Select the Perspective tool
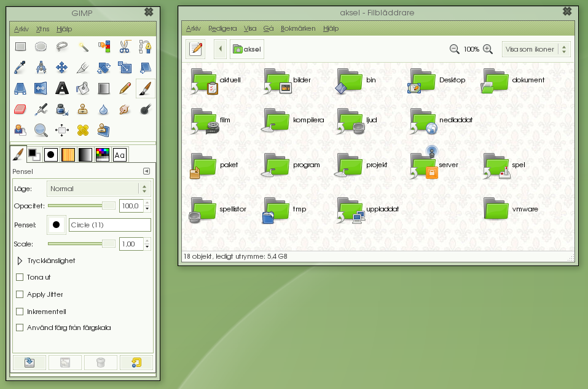Screen dimensions: 588x389 click(x=20, y=88)
